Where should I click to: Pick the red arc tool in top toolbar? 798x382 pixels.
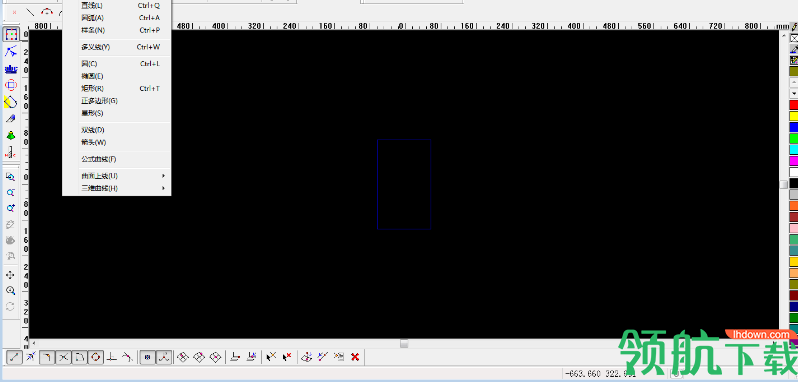[47, 12]
